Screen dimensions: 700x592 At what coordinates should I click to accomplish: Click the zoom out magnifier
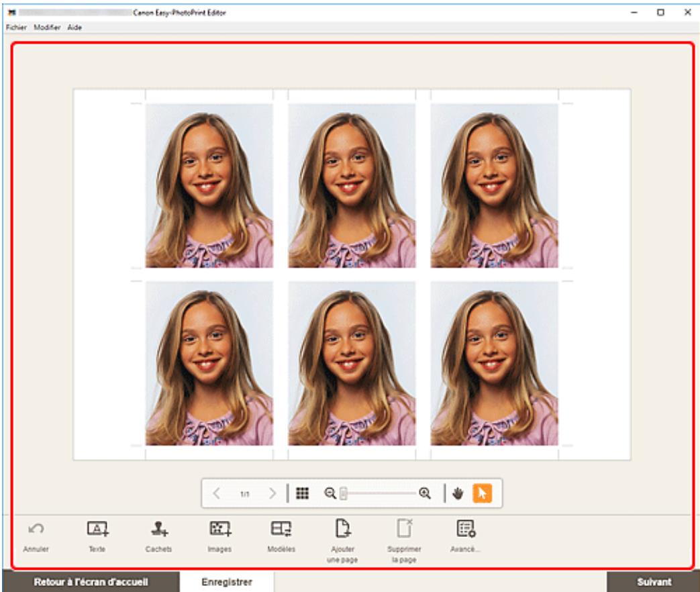[330, 493]
